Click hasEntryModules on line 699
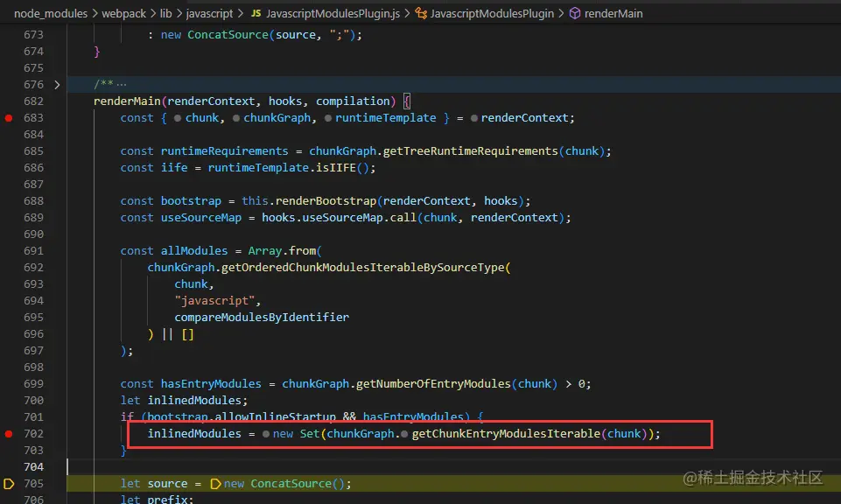Screen dimensions: 841x504 point(211,384)
